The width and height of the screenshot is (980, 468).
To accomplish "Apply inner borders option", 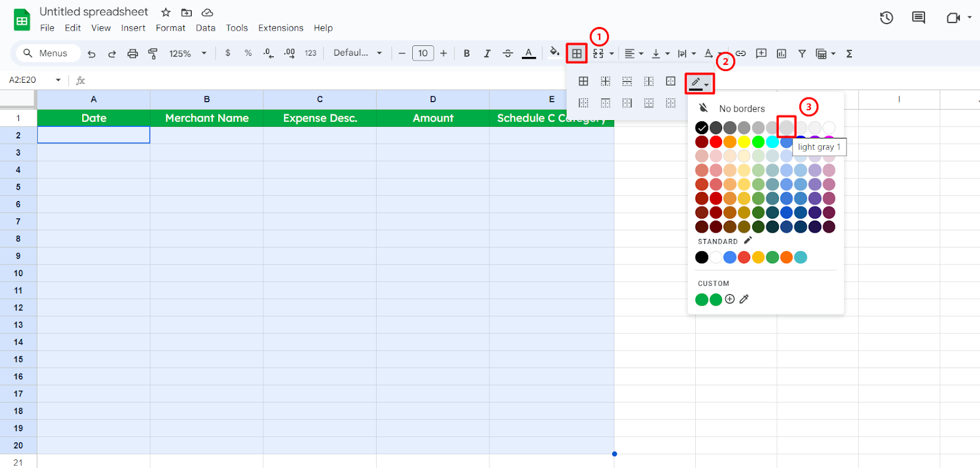I will [x=605, y=81].
